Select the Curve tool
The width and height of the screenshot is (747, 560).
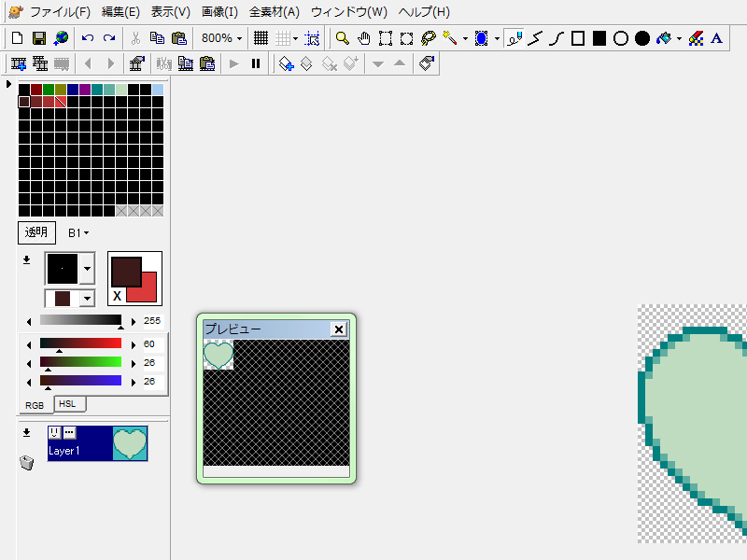(x=557, y=38)
